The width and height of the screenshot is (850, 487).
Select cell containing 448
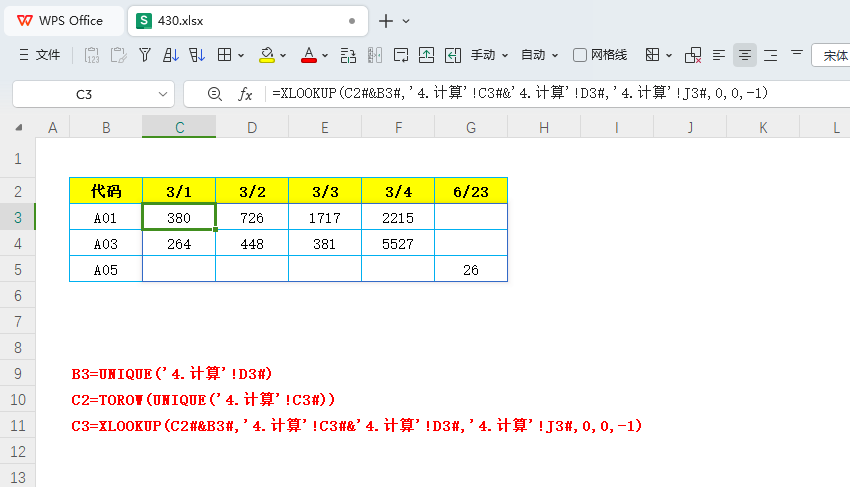tap(252, 244)
